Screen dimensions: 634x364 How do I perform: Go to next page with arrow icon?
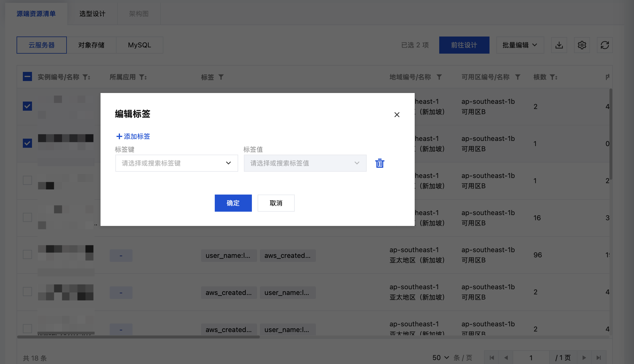pyautogui.click(x=584, y=358)
